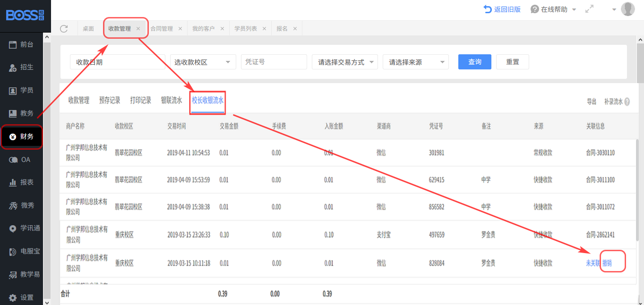Click 合同-2862141 cell
644x305 pixels.
pos(601,235)
